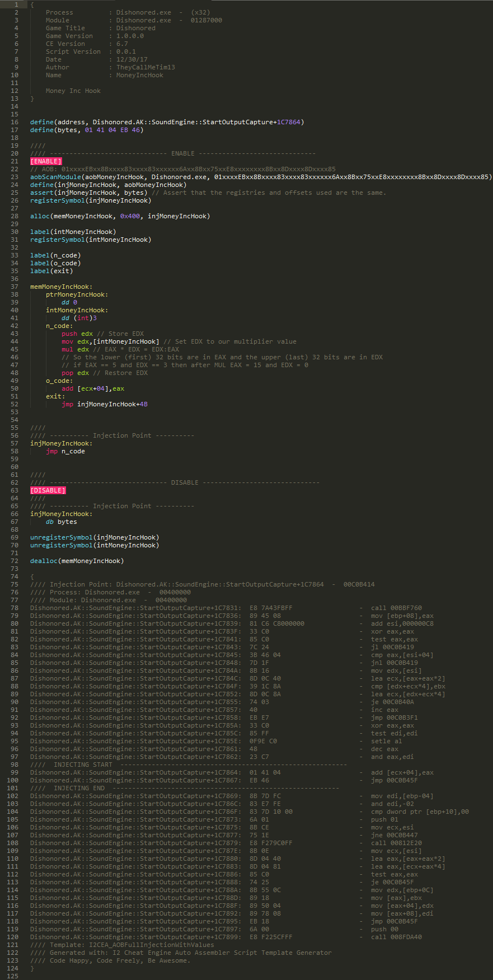493x980 pixels.
Task: Click the injection point address '00C0B414'
Action: coord(359,584)
